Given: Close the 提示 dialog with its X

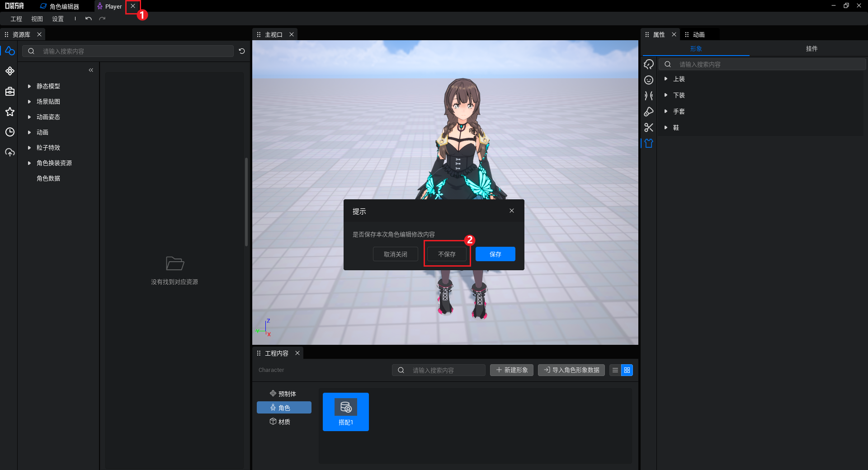Looking at the screenshot, I should (x=512, y=211).
